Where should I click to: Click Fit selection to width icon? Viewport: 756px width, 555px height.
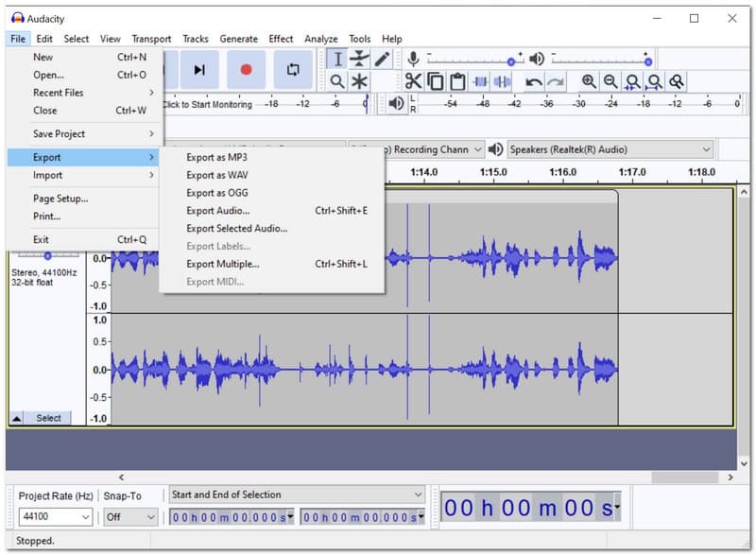click(x=632, y=81)
